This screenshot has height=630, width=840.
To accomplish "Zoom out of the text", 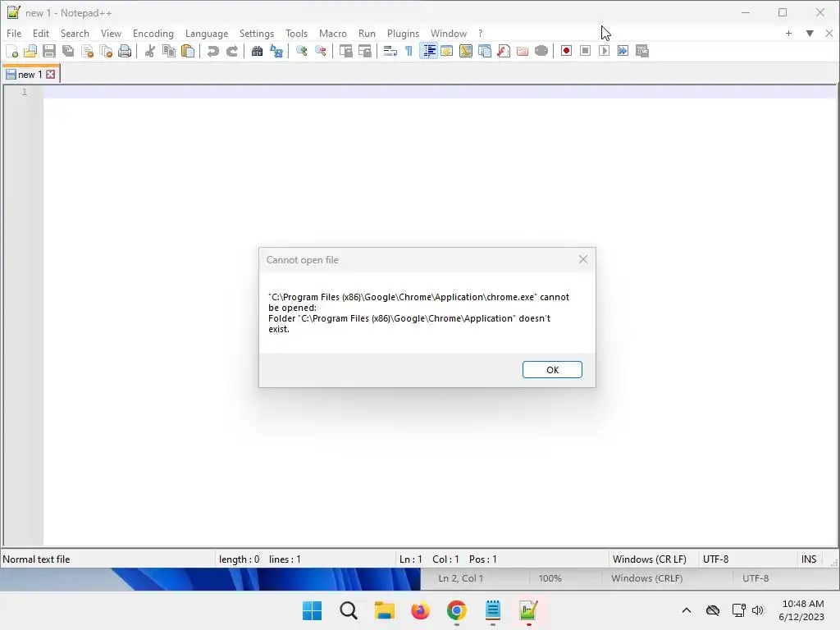I will [x=321, y=51].
